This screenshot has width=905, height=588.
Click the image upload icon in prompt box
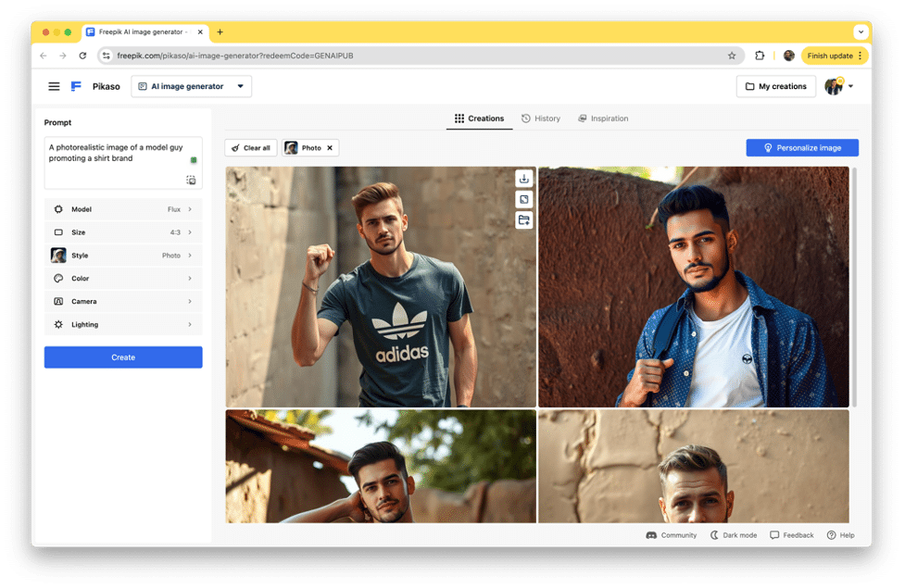tap(191, 180)
